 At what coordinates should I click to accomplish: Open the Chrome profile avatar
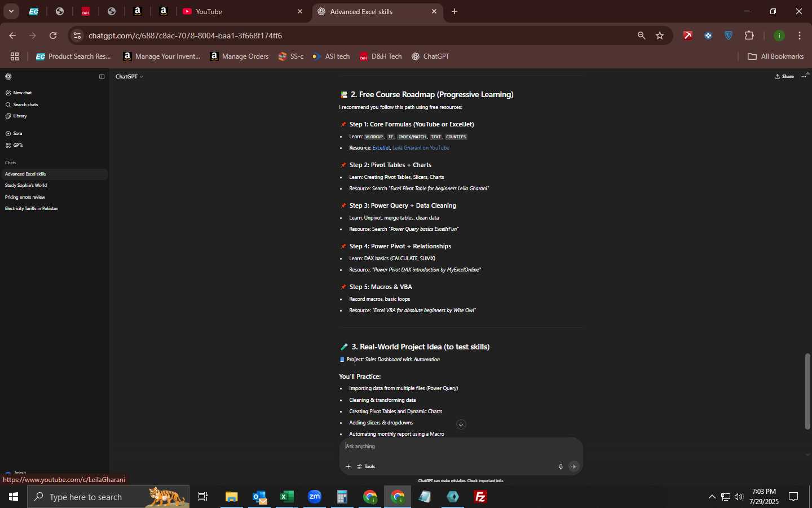click(x=780, y=36)
